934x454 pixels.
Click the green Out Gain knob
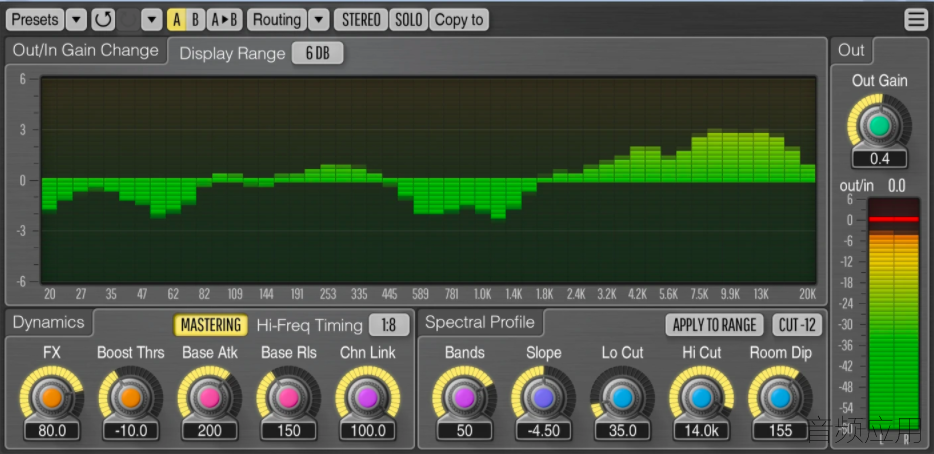pyautogui.click(x=879, y=126)
